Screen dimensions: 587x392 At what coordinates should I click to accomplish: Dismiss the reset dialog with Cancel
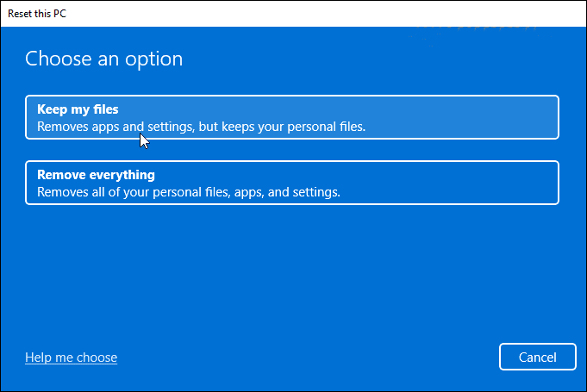click(538, 357)
